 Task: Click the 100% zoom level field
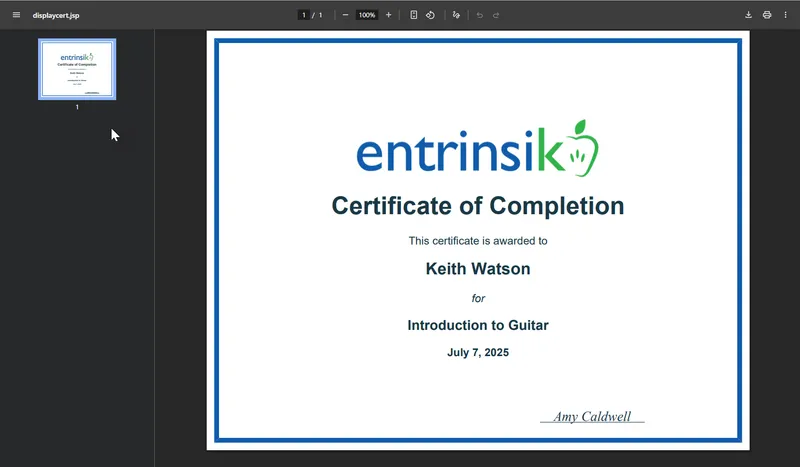tap(367, 15)
